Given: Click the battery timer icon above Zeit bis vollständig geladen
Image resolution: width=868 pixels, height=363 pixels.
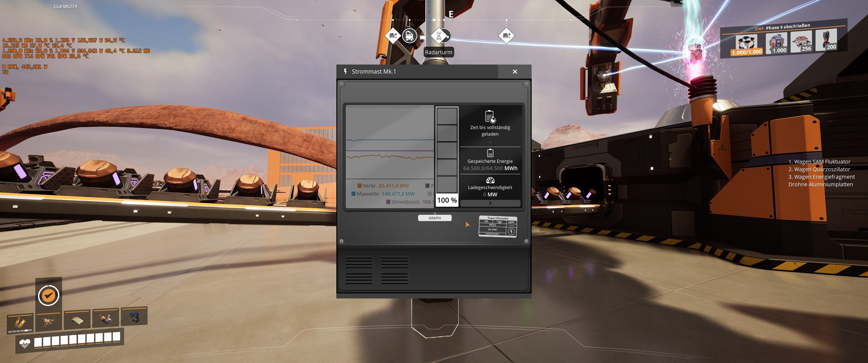Looking at the screenshot, I should [x=490, y=116].
